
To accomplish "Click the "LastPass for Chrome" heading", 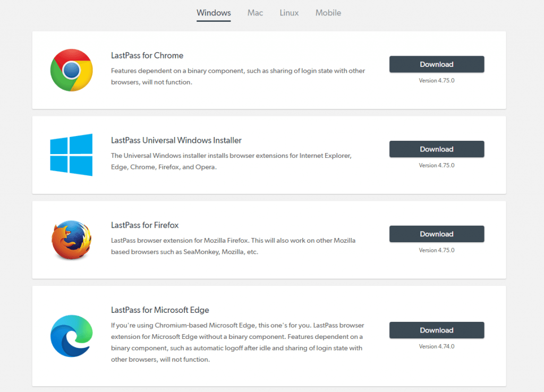I will click(x=147, y=55).
